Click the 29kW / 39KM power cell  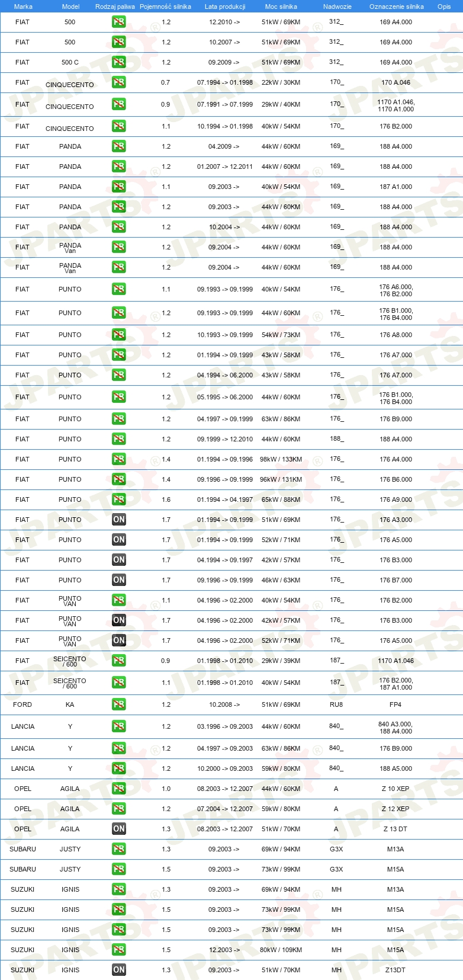[281, 661]
